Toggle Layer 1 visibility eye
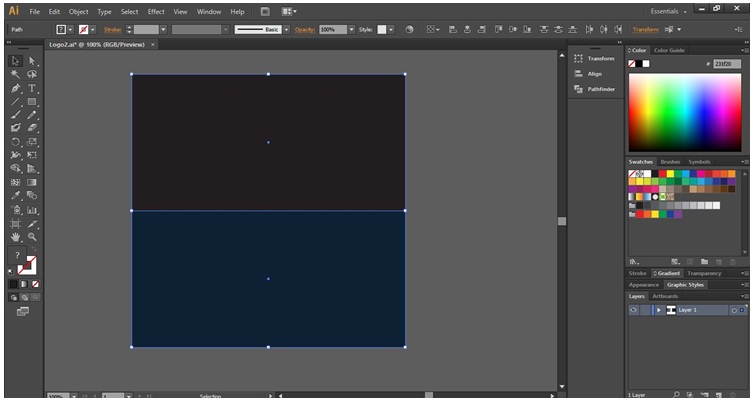The image size is (753, 401). pyautogui.click(x=633, y=310)
